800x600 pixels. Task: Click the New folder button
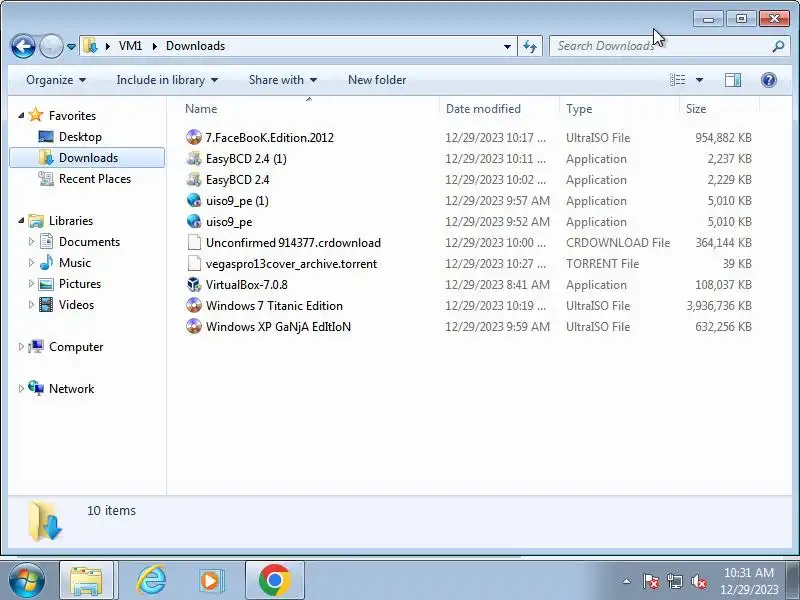pos(377,80)
